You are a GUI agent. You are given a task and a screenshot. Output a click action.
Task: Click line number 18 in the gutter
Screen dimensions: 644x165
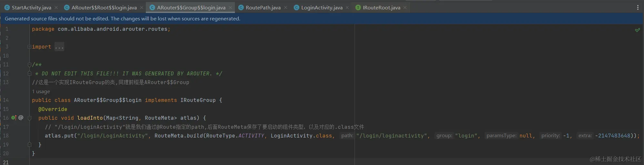pyautogui.click(x=6, y=136)
